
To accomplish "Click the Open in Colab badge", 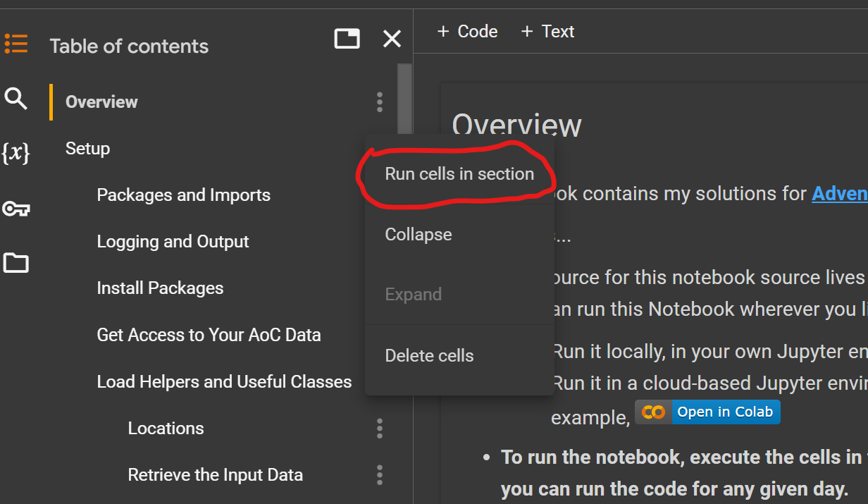I will tap(707, 412).
